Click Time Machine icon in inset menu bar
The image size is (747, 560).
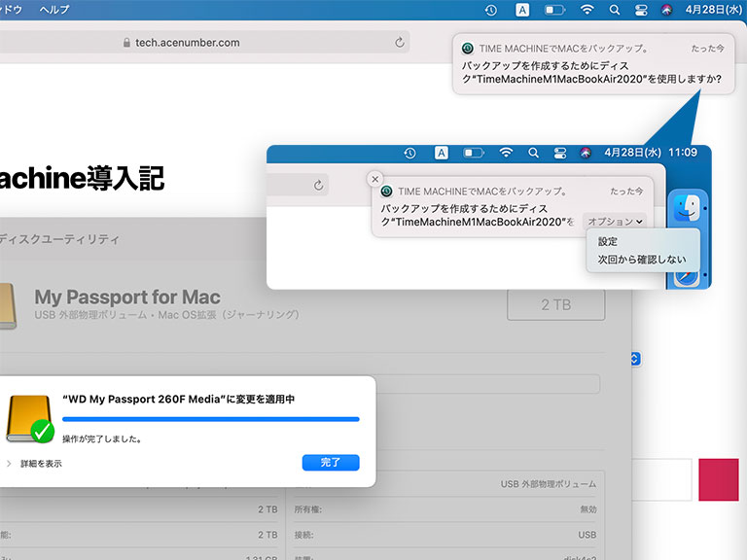pos(409,153)
